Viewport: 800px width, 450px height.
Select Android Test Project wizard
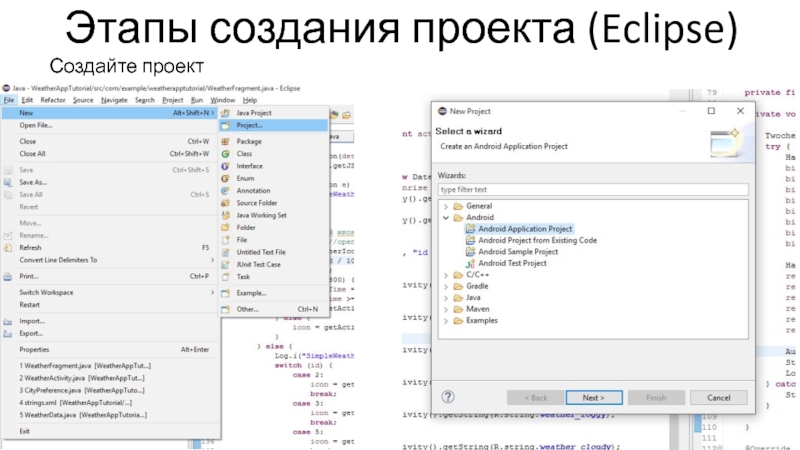pyautogui.click(x=512, y=263)
